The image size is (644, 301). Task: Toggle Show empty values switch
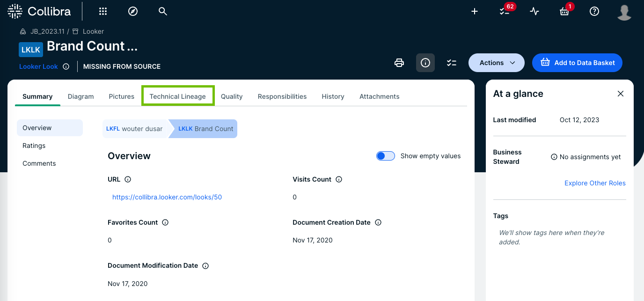[386, 156]
